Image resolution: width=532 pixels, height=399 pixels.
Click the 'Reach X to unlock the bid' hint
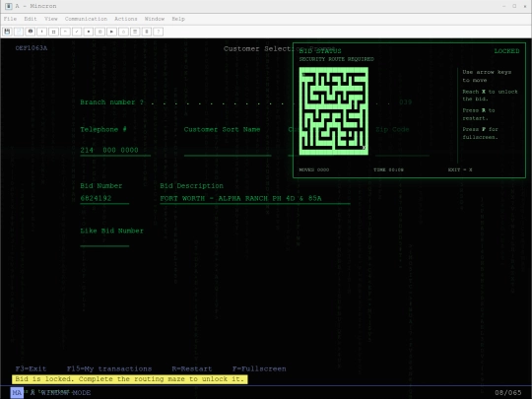click(x=490, y=96)
